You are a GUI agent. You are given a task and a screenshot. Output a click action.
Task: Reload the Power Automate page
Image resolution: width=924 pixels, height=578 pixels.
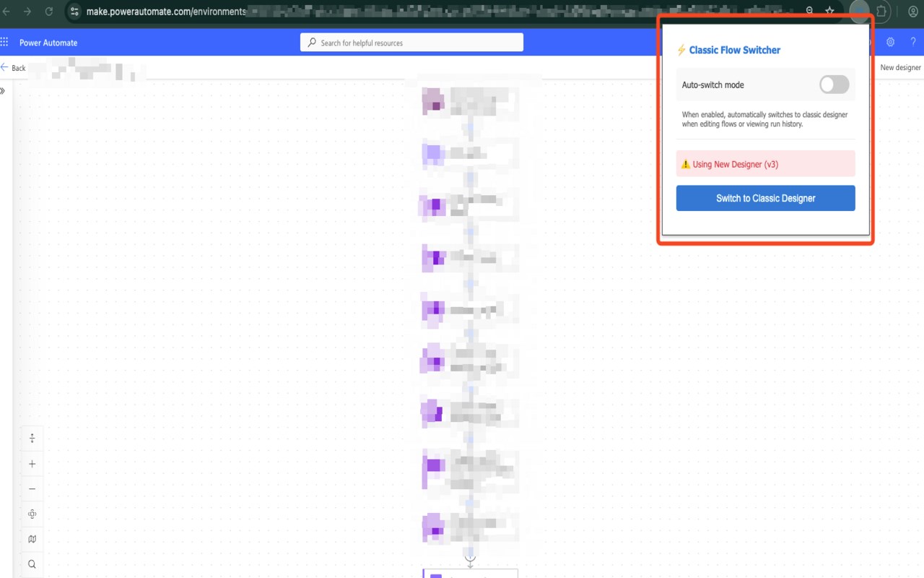pyautogui.click(x=49, y=12)
